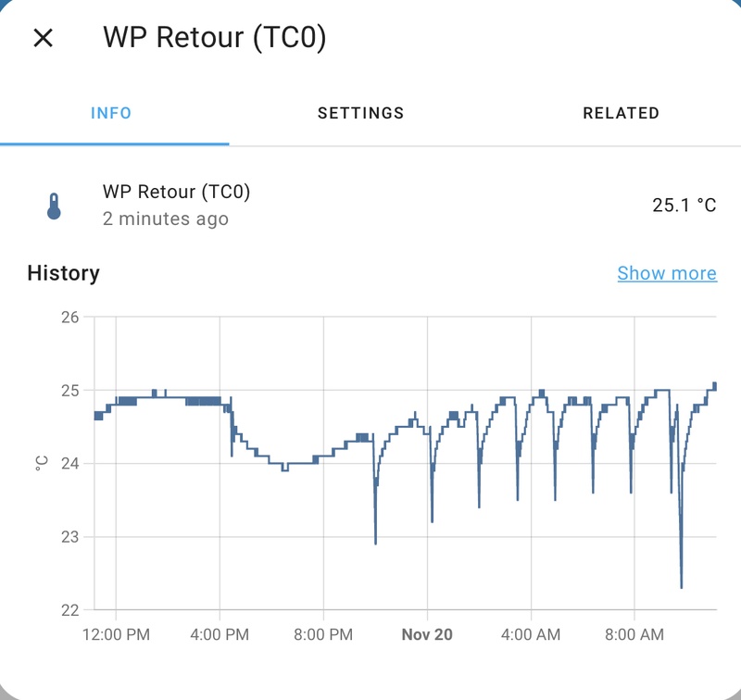The height and width of the screenshot is (700, 741).
Task: Click the History section heading
Action: click(63, 273)
